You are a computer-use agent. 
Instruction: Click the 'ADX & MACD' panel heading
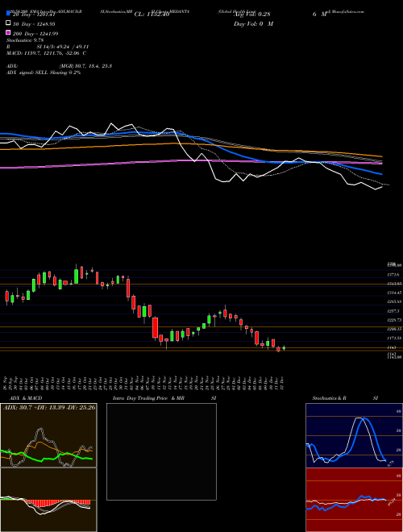[26, 398]
